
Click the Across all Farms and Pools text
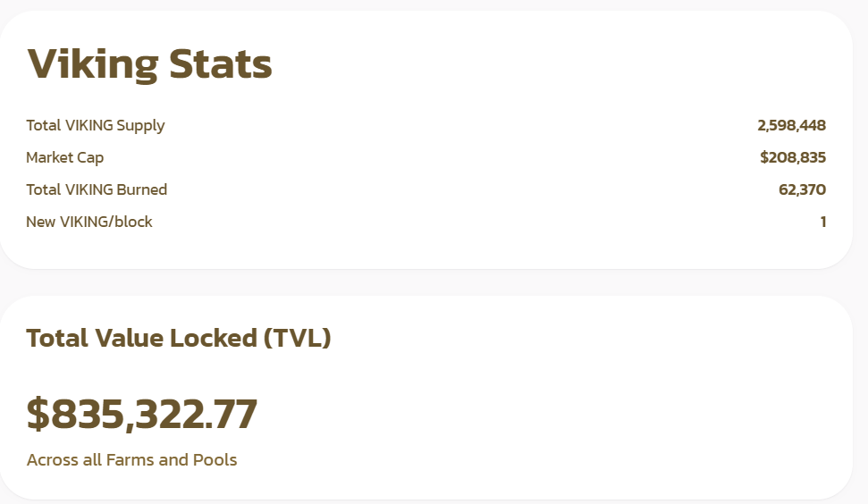click(x=131, y=459)
